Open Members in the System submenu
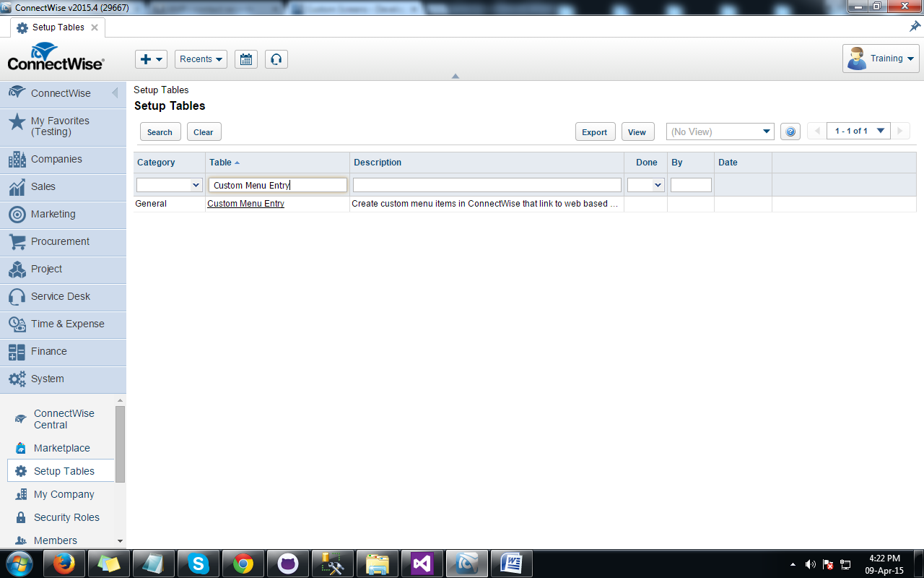924x578 pixels. [61, 540]
